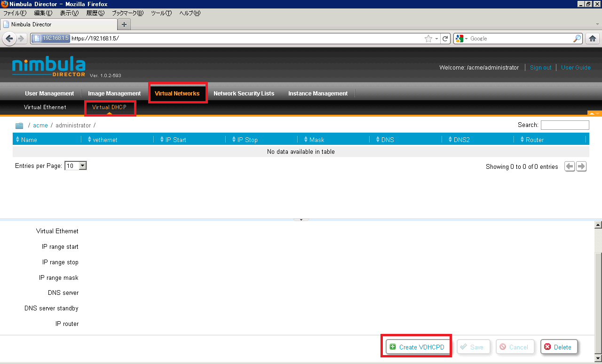Click the 'IP range mask' label
This screenshot has width=602, height=364.
59,278
